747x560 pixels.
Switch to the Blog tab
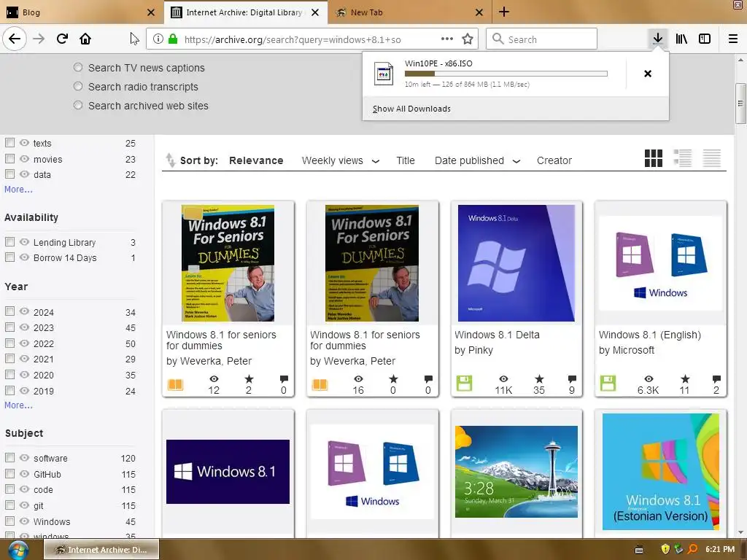click(81, 12)
